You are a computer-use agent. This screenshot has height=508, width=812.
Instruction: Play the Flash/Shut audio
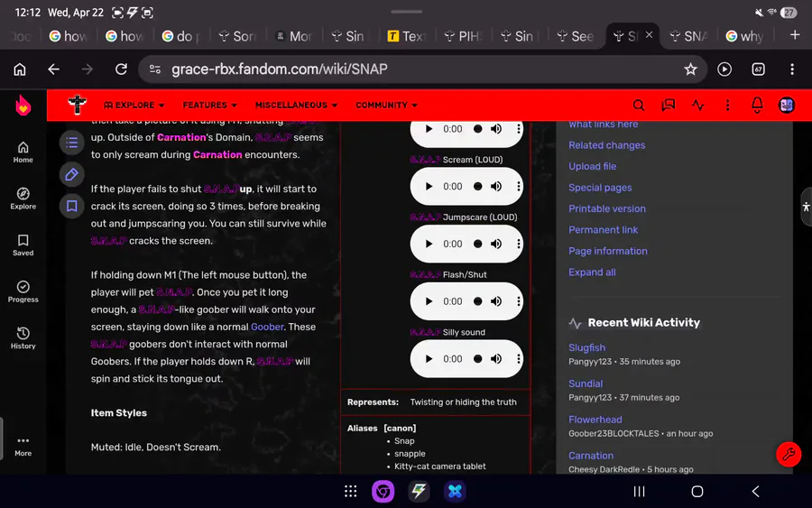coord(429,301)
